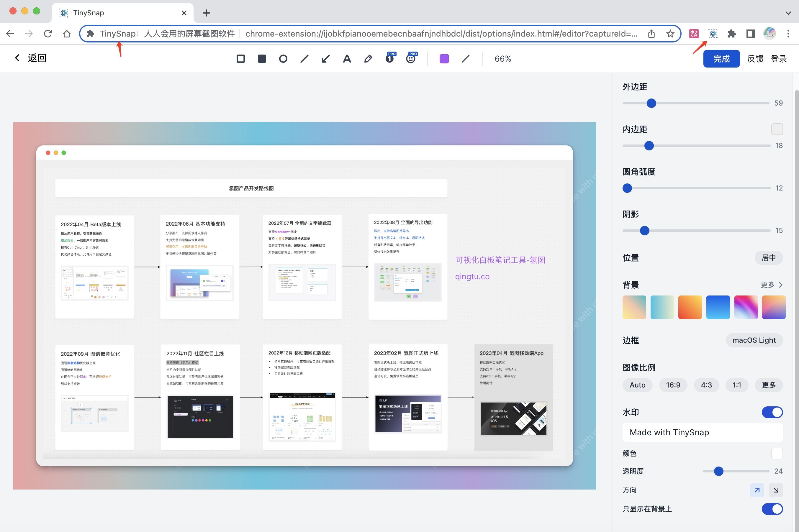The width and height of the screenshot is (799, 532).
Task: Click the captured roadmap screenshot preview
Action: 304,306
